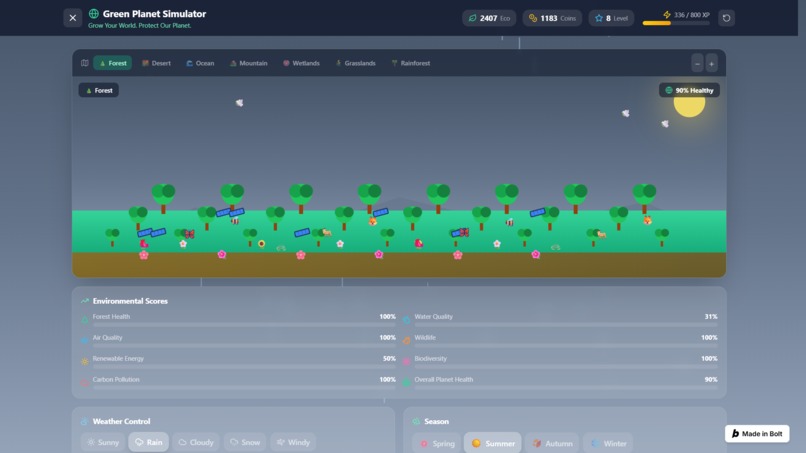The height and width of the screenshot is (453, 806).
Task: Change season to Autumn
Action: click(x=552, y=443)
